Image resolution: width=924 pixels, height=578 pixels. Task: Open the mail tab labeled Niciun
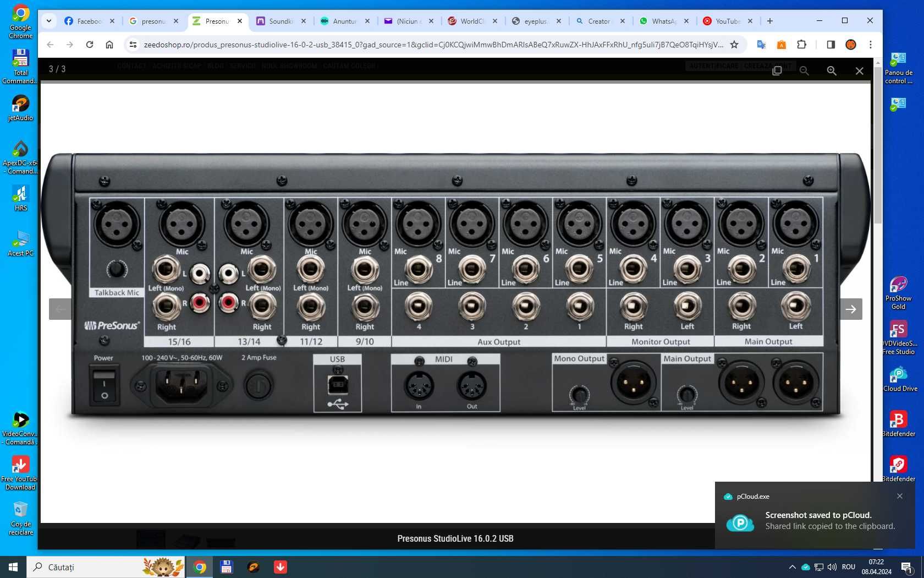(x=409, y=21)
